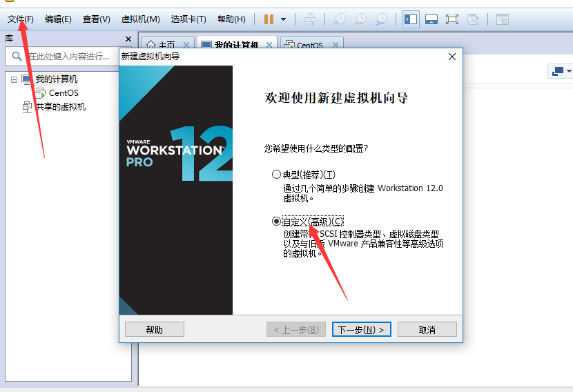This screenshot has width=573, height=392.
Task: Click the 取消 button
Action: click(x=427, y=329)
